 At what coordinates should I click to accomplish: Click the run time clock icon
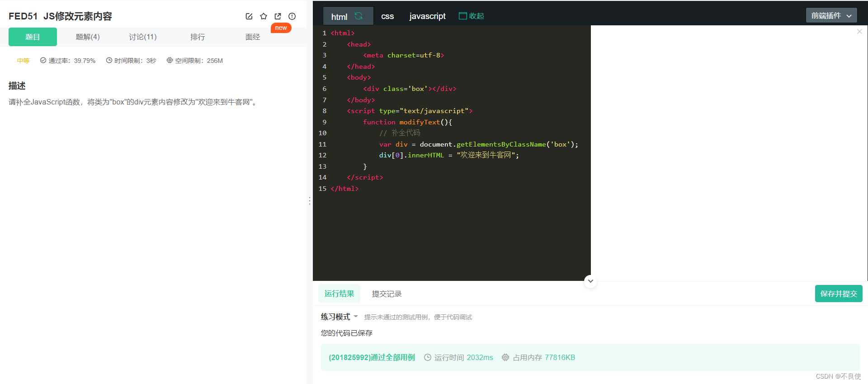pos(428,357)
